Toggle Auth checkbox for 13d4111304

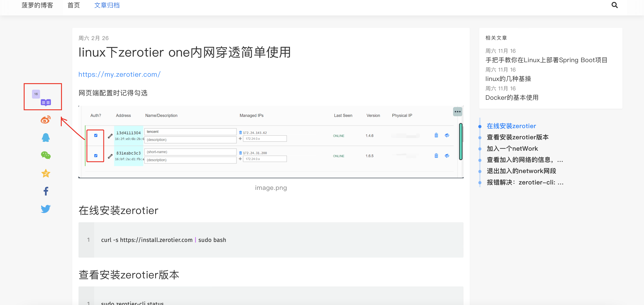point(96,136)
